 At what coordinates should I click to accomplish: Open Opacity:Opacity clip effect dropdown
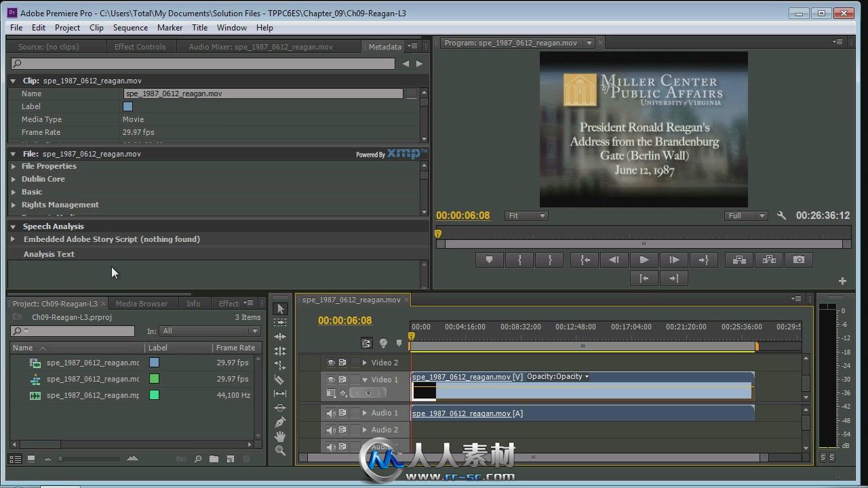click(558, 377)
